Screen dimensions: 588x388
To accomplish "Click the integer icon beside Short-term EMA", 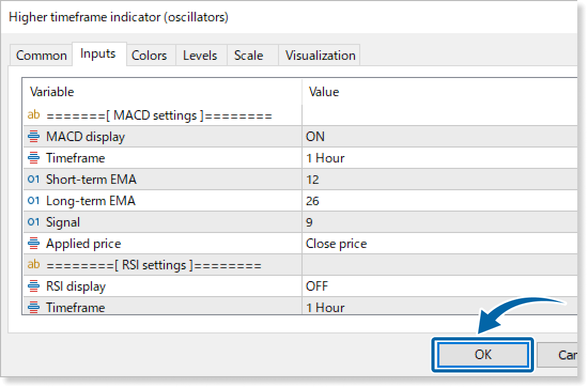I will (x=34, y=180).
